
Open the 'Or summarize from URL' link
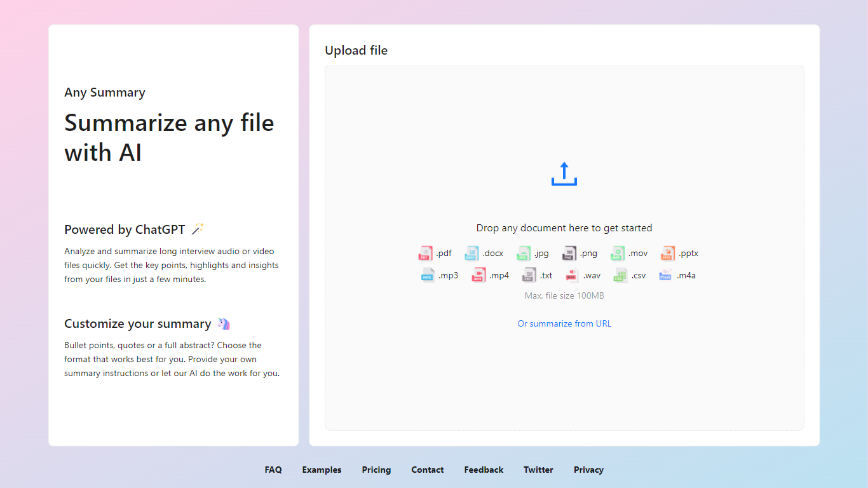coord(564,323)
